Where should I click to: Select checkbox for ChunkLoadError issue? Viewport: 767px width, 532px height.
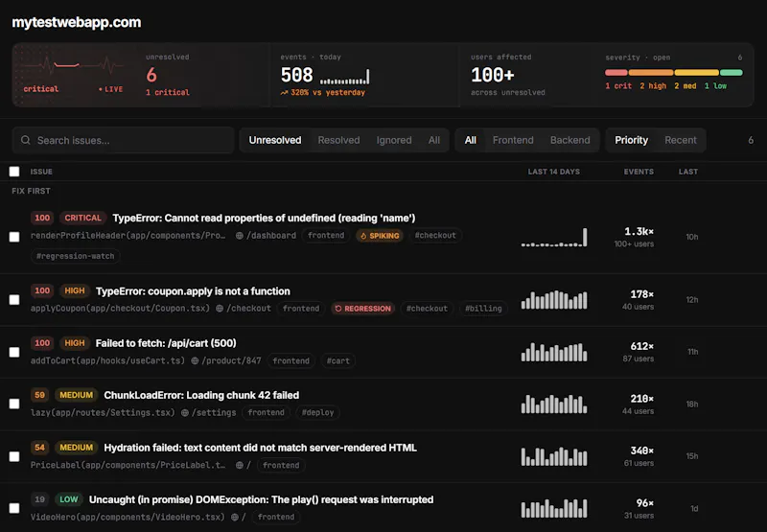(x=14, y=404)
